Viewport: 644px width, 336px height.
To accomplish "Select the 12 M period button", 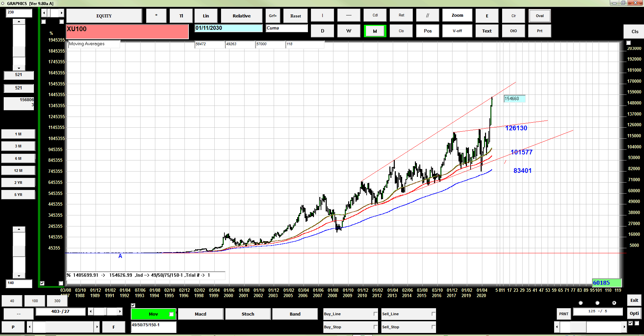I will 18,171.
